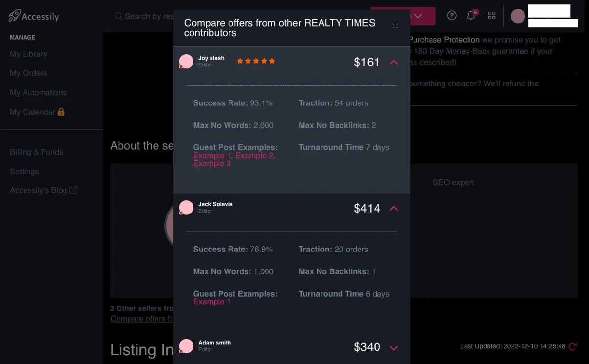Click the user profile avatar
589x364 pixels.
click(518, 16)
